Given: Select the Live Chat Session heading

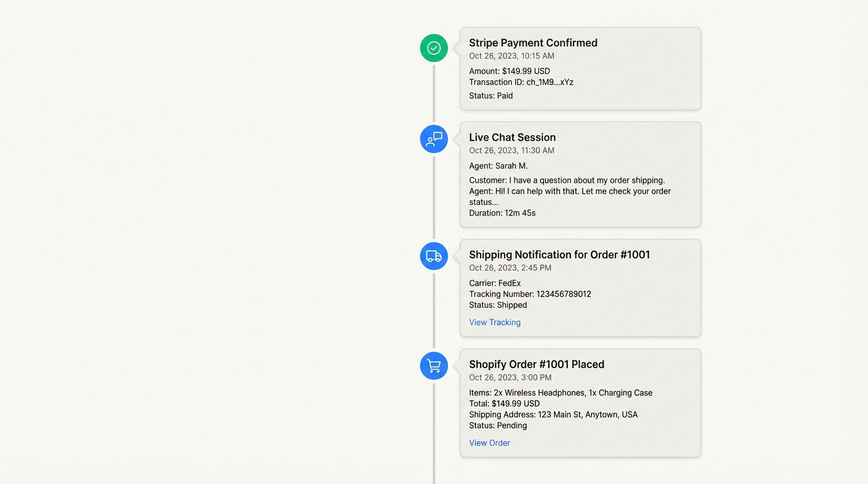Looking at the screenshot, I should pyautogui.click(x=512, y=137).
